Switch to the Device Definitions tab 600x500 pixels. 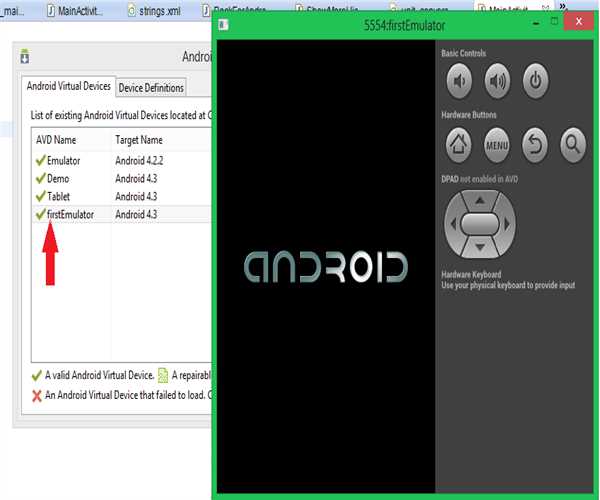click(x=151, y=88)
